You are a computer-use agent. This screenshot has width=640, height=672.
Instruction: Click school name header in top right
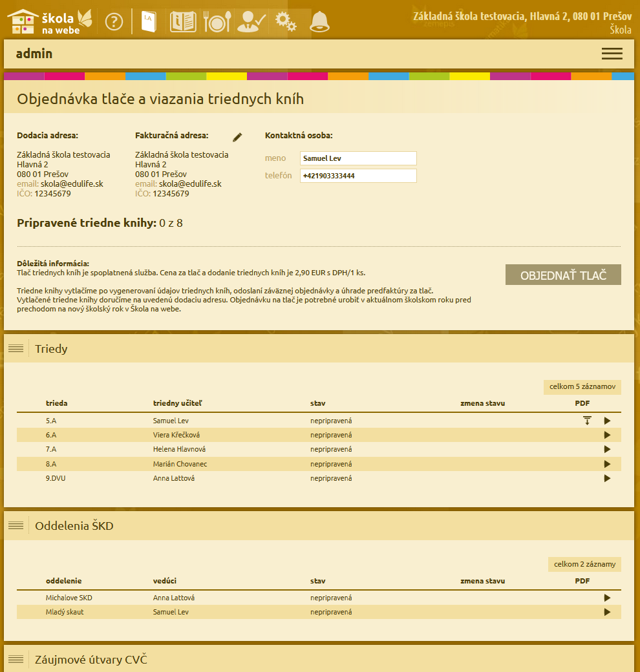tap(522, 17)
